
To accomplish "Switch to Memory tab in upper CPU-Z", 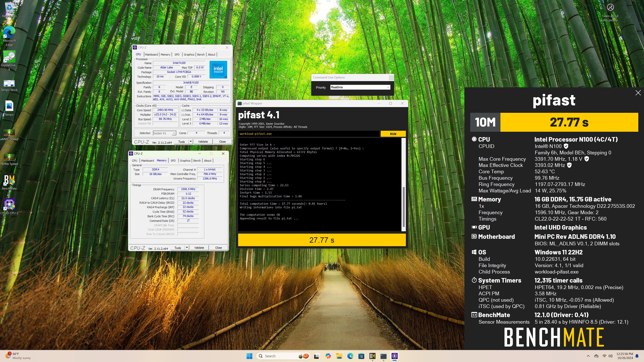I will point(165,54).
